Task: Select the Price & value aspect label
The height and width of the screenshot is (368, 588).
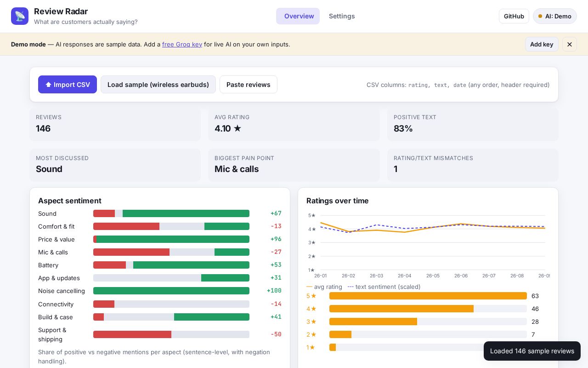Action: (57, 239)
